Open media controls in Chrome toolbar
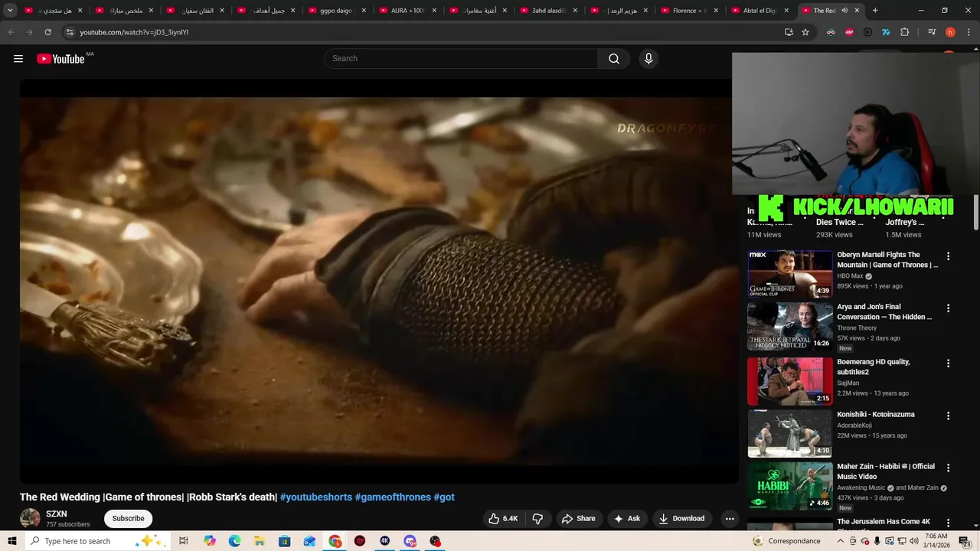The image size is (980, 551). coord(932,32)
